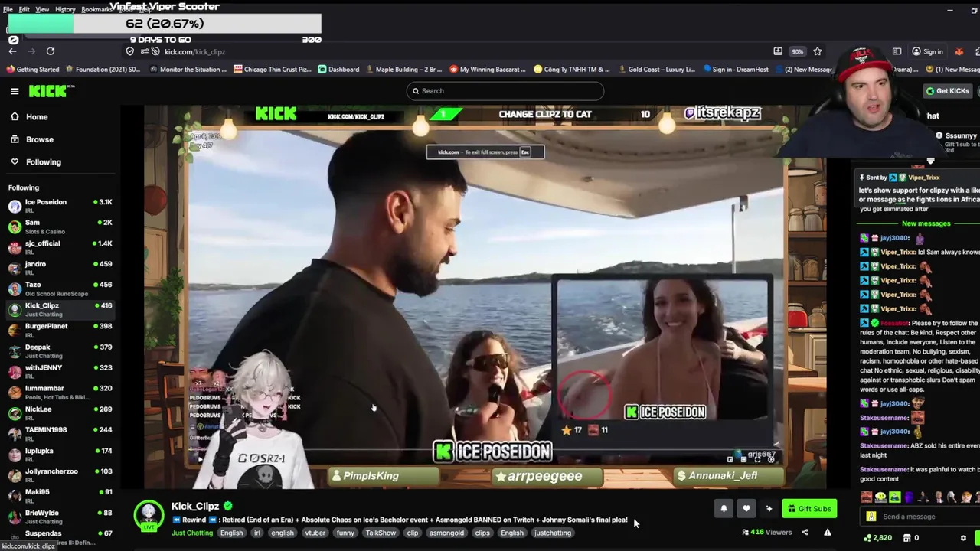Image resolution: width=980 pixels, height=551 pixels.
Task: Open Tazo Old School RuneScape channel
Action: [60, 289]
